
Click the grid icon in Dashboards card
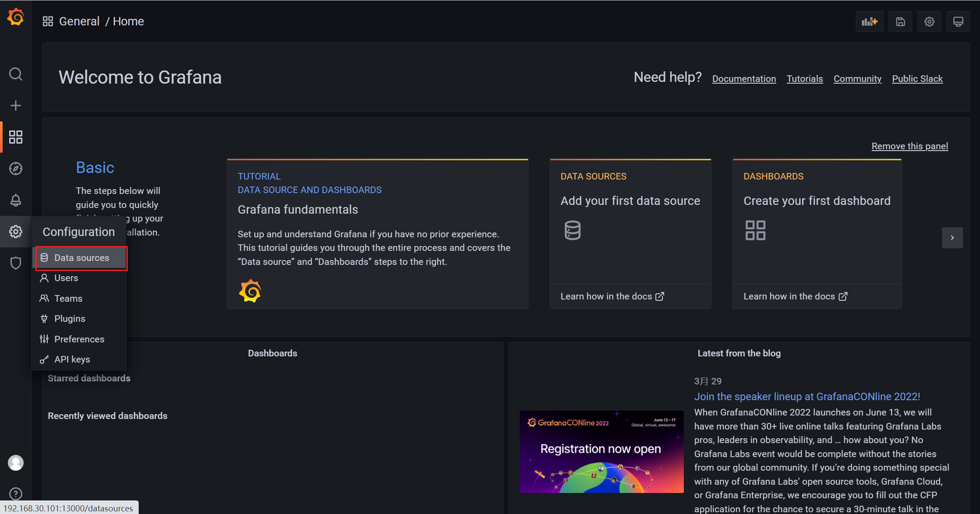click(x=756, y=230)
